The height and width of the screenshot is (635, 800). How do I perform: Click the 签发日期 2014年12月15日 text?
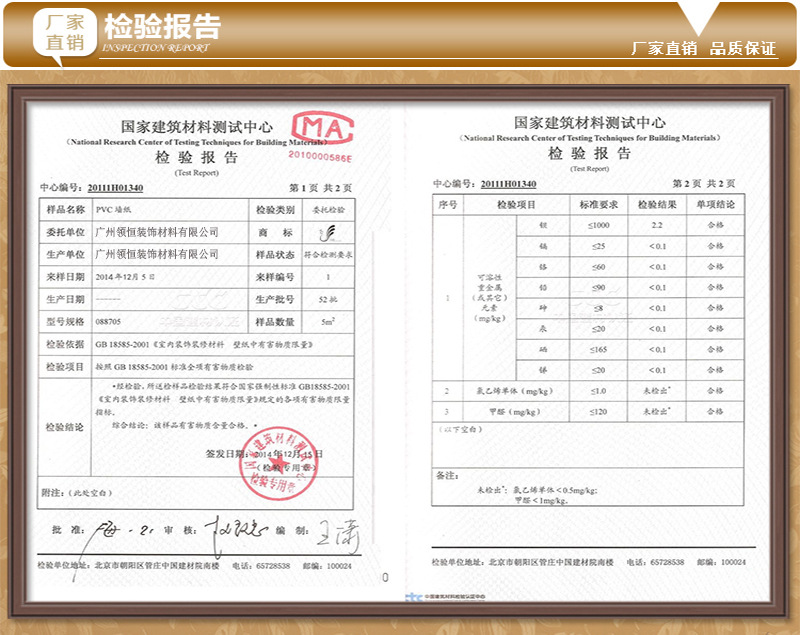tap(264, 454)
